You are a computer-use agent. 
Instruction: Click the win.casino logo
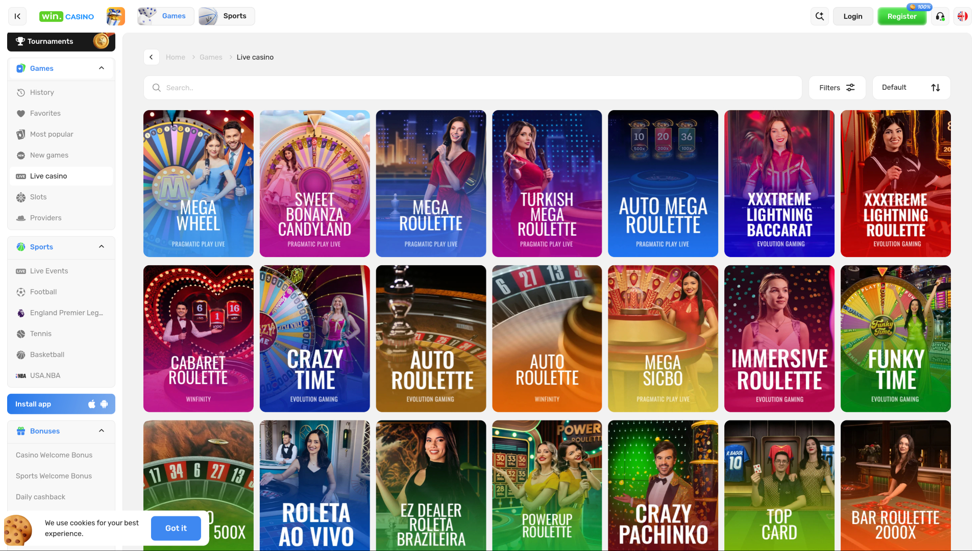(x=66, y=16)
